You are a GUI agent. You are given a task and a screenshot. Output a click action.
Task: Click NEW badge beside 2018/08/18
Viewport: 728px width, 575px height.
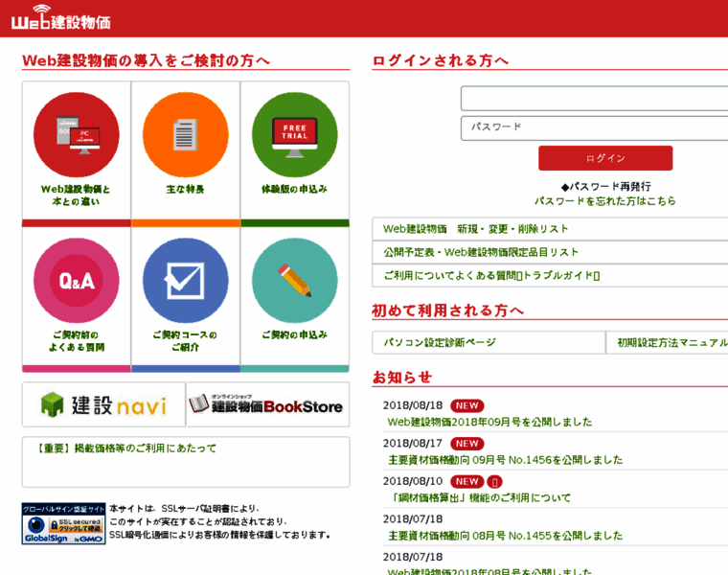coord(467,406)
